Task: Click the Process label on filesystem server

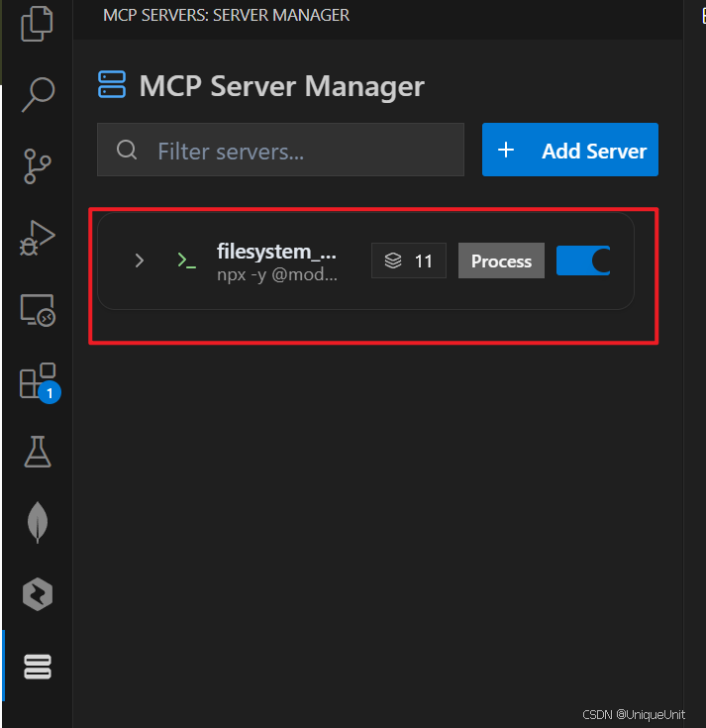Action: point(501,260)
